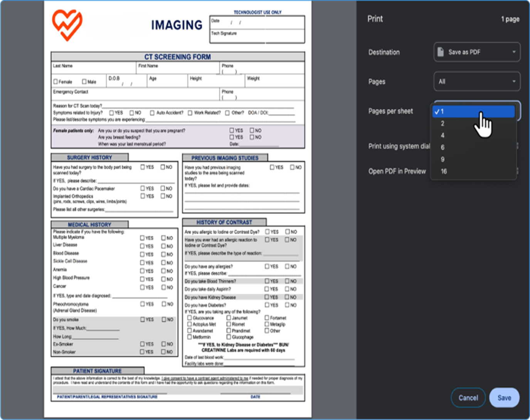Screen dimensions: 530x420
Task: Click the checkmark beside option 1
Action: tap(436, 112)
